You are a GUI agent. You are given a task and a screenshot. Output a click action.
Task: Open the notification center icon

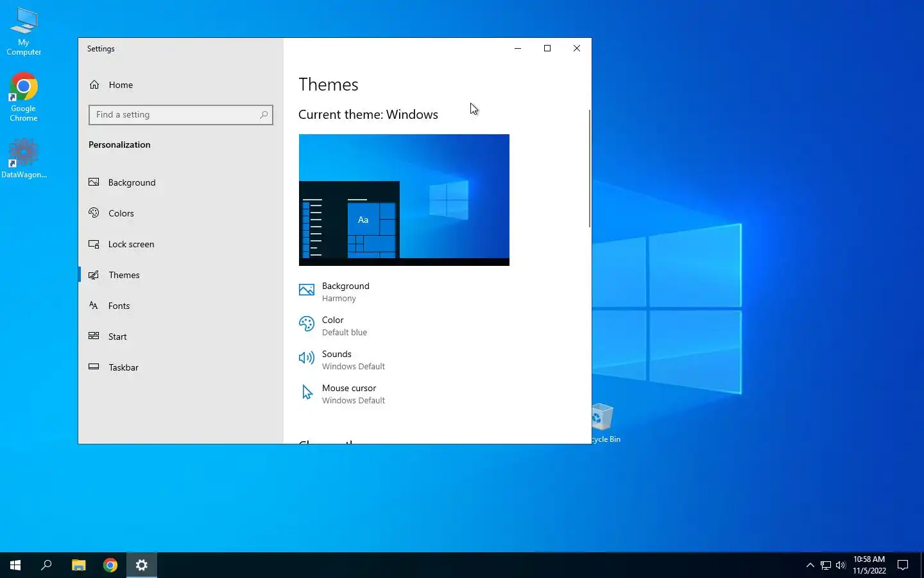click(x=903, y=565)
